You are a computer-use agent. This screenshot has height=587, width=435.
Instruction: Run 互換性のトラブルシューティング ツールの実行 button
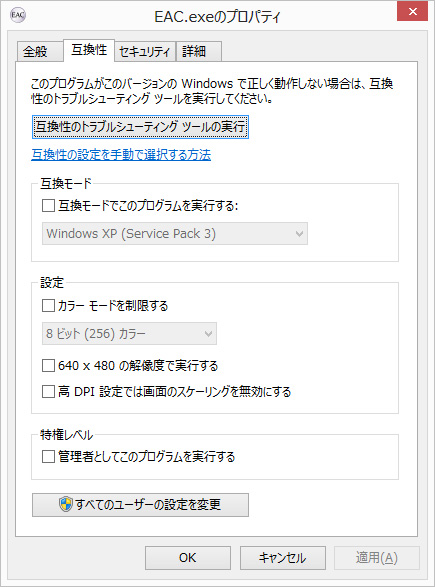coord(140,127)
